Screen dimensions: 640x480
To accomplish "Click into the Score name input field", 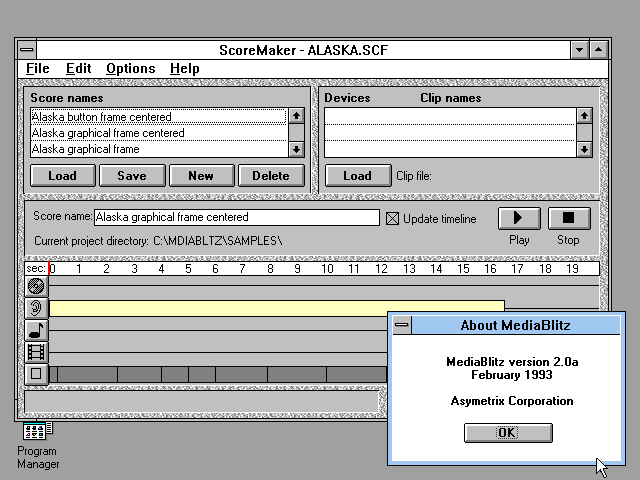I will (x=237, y=217).
